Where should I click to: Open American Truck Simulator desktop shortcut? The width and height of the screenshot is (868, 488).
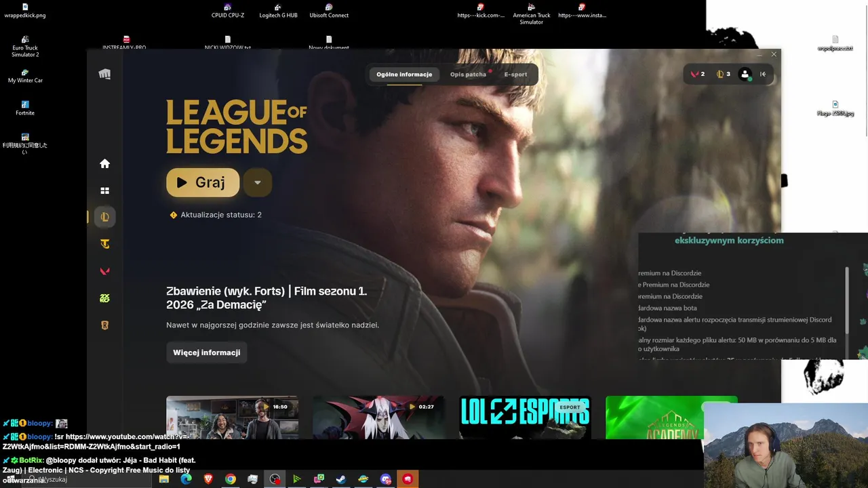pyautogui.click(x=532, y=14)
